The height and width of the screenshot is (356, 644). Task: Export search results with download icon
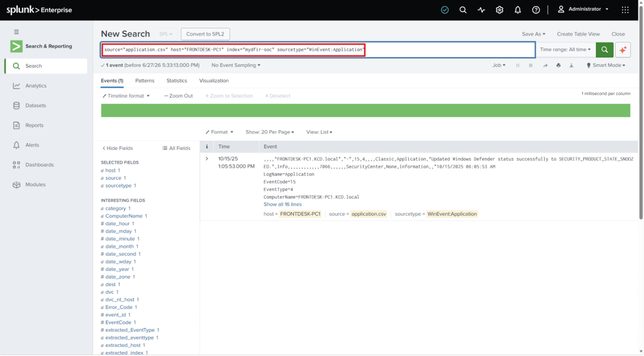pyautogui.click(x=571, y=65)
